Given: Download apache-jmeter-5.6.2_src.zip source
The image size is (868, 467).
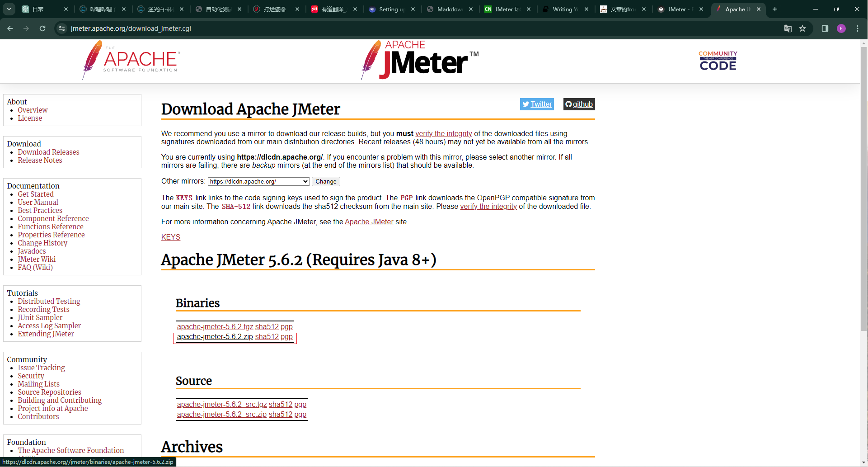Looking at the screenshot, I should pyautogui.click(x=221, y=414).
